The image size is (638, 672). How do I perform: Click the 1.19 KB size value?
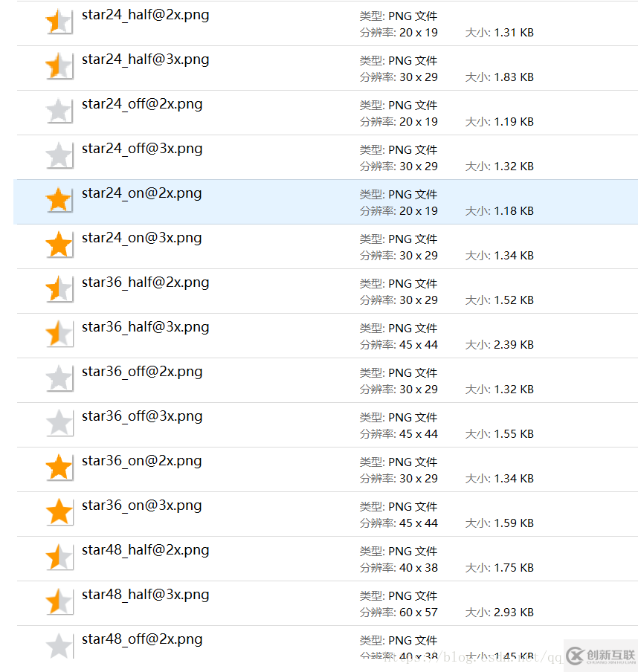[514, 122]
